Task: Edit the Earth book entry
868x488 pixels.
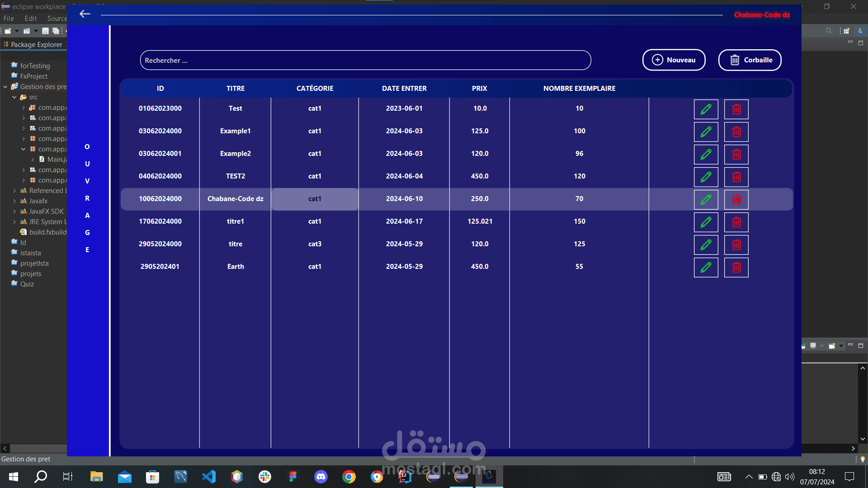Action: coord(706,267)
